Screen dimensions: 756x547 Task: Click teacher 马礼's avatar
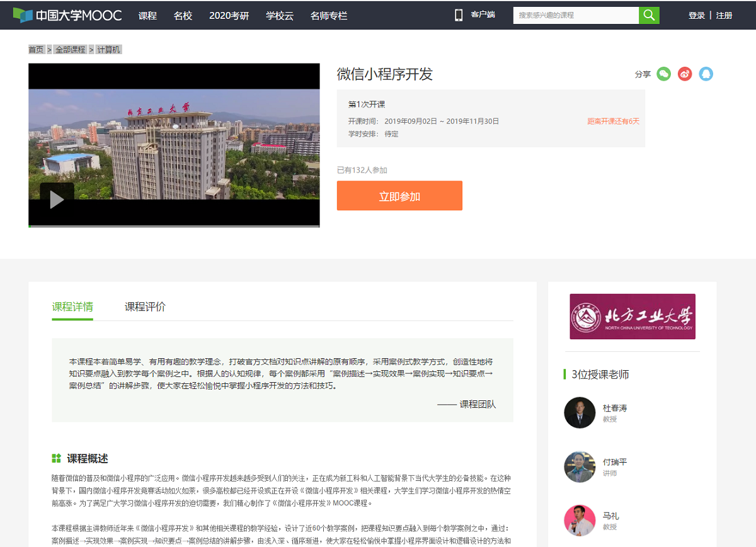(580, 521)
